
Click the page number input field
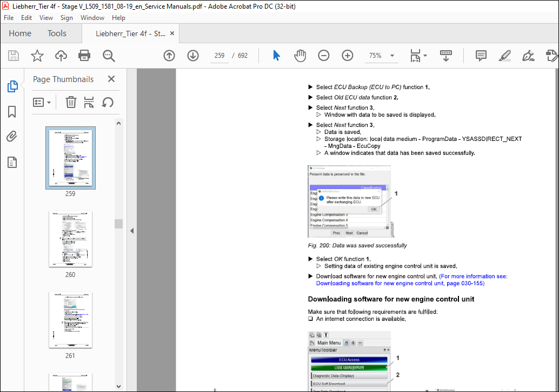[219, 56]
